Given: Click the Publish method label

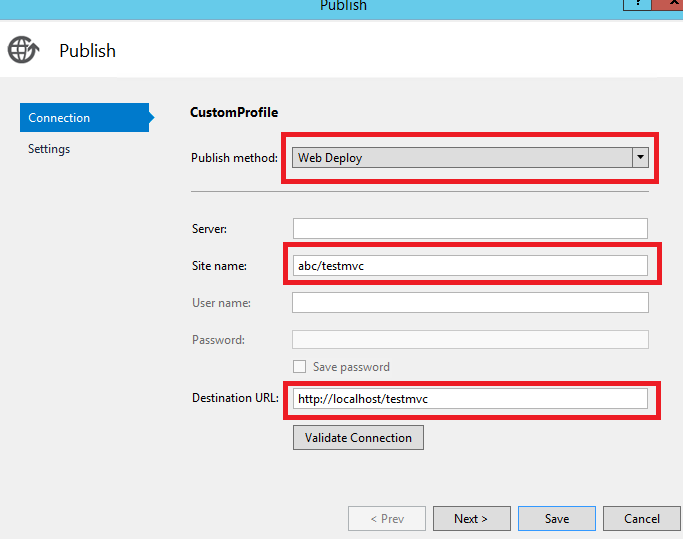Looking at the screenshot, I should [234, 158].
